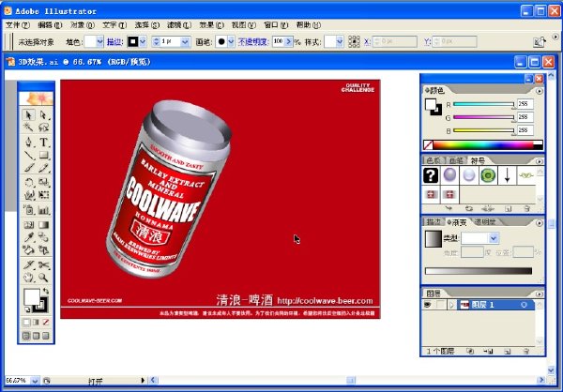Swap fill and stroke colors arrow
Screen dimensions: 563x392
click(x=46, y=291)
